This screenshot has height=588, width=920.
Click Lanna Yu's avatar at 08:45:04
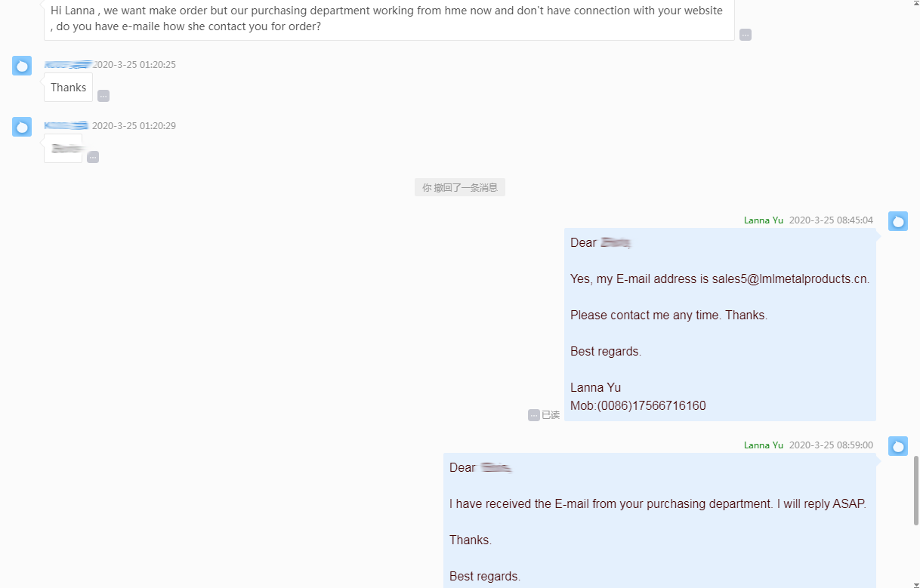pyautogui.click(x=898, y=221)
